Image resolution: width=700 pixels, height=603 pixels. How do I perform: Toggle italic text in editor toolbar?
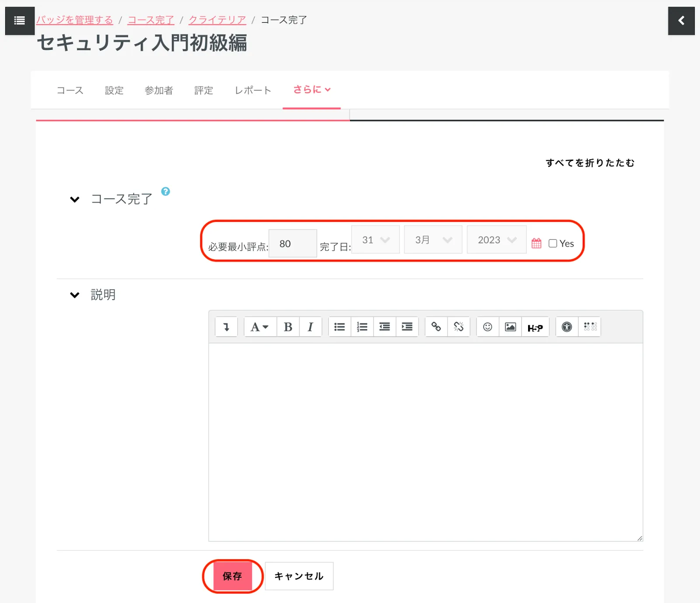(310, 327)
